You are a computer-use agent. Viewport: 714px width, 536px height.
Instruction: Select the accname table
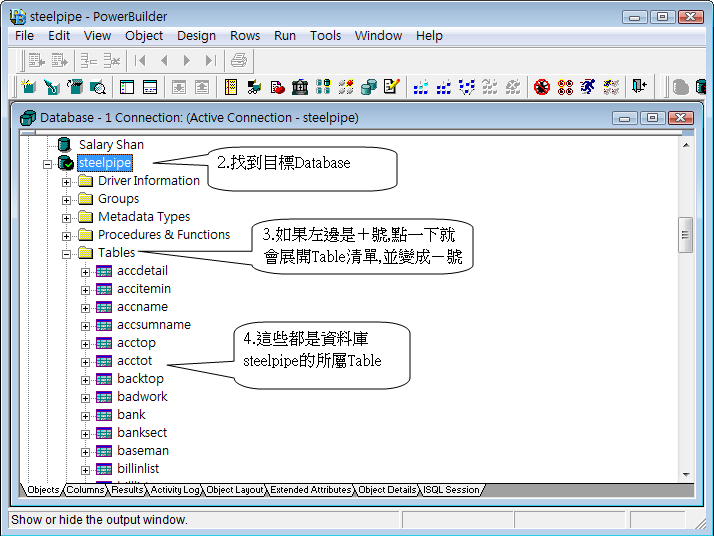(142, 307)
